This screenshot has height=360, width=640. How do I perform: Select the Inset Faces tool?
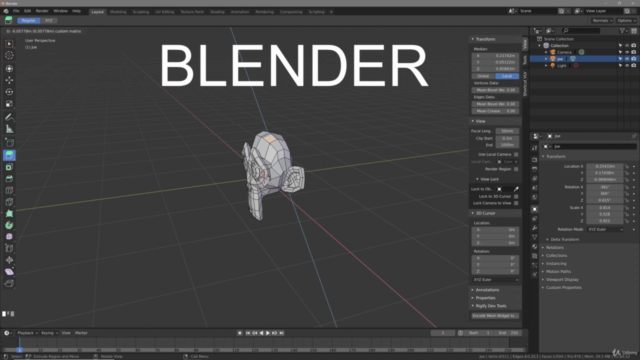(9, 167)
